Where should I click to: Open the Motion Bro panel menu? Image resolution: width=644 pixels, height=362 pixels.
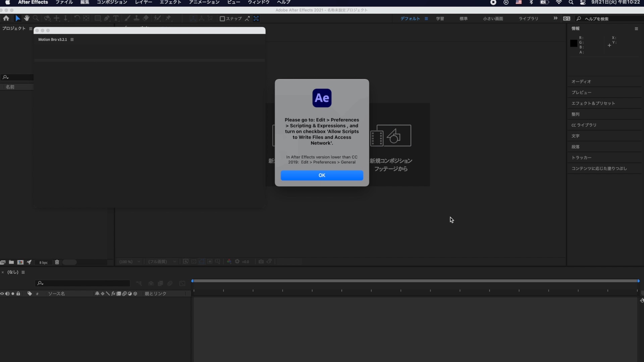(72, 40)
